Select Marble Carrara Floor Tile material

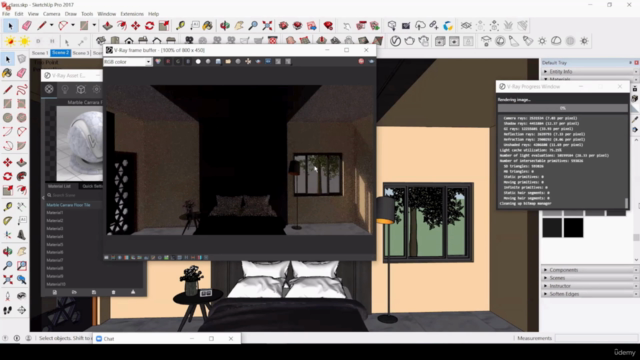(x=69, y=205)
